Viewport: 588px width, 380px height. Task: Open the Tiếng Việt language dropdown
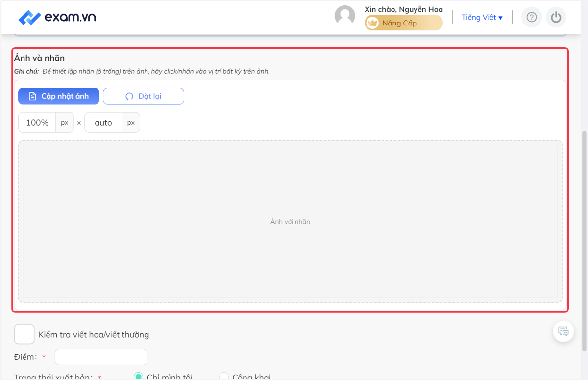pos(482,17)
